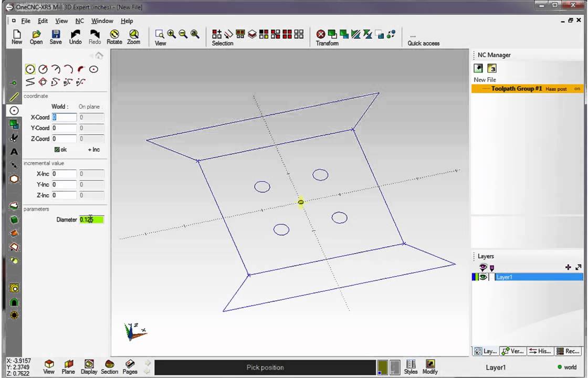
Task: Switch to the Rec... tab
Action: 568,351
